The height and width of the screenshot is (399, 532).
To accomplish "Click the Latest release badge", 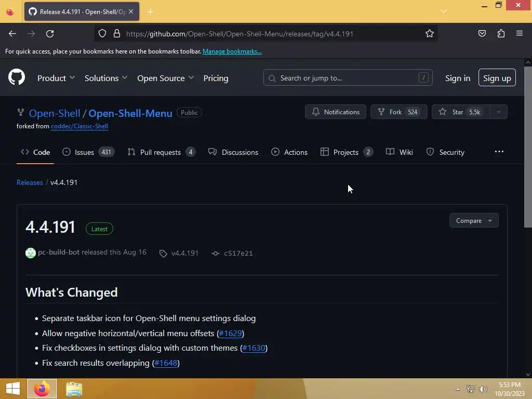I will point(99,229).
